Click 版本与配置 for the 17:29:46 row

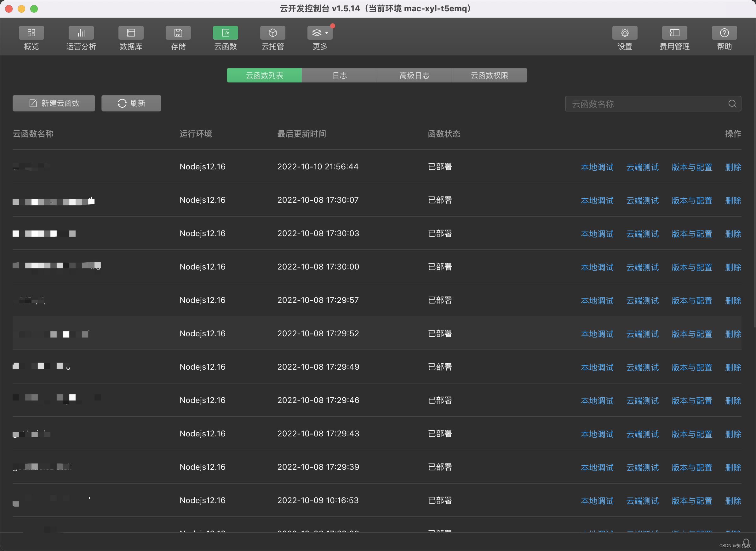coord(692,400)
